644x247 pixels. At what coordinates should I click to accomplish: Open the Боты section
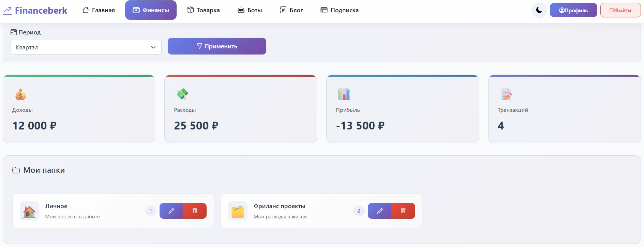(250, 10)
